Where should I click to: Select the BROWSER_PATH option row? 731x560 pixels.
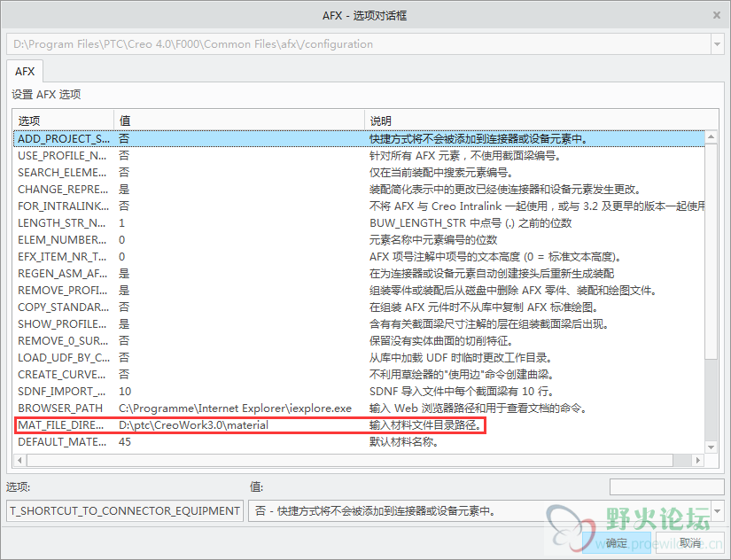pos(359,408)
